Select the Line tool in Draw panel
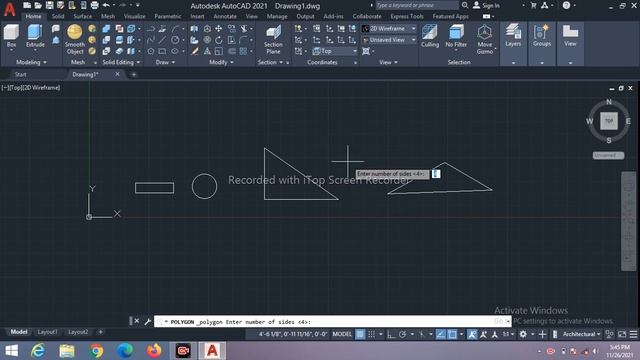 tap(162, 40)
